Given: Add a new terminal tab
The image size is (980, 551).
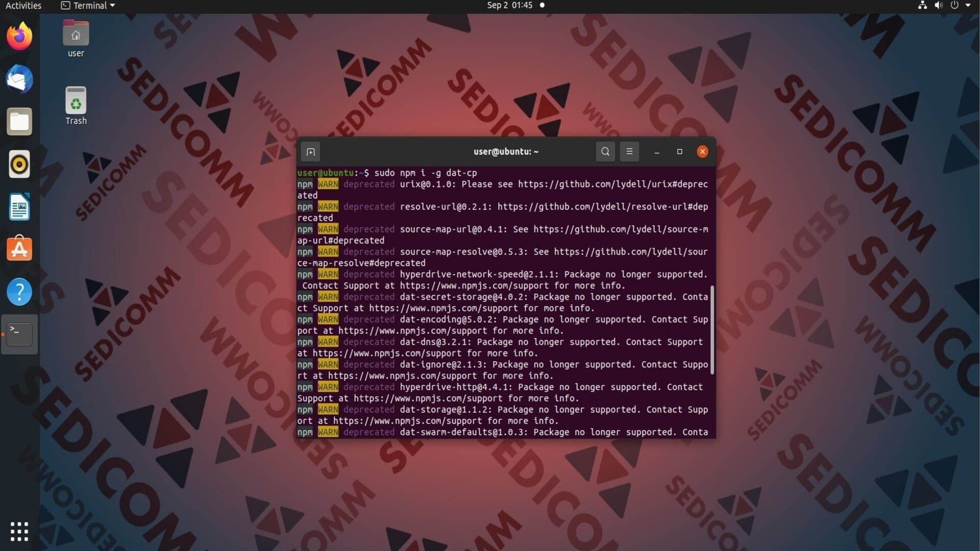Looking at the screenshot, I should 310,152.
